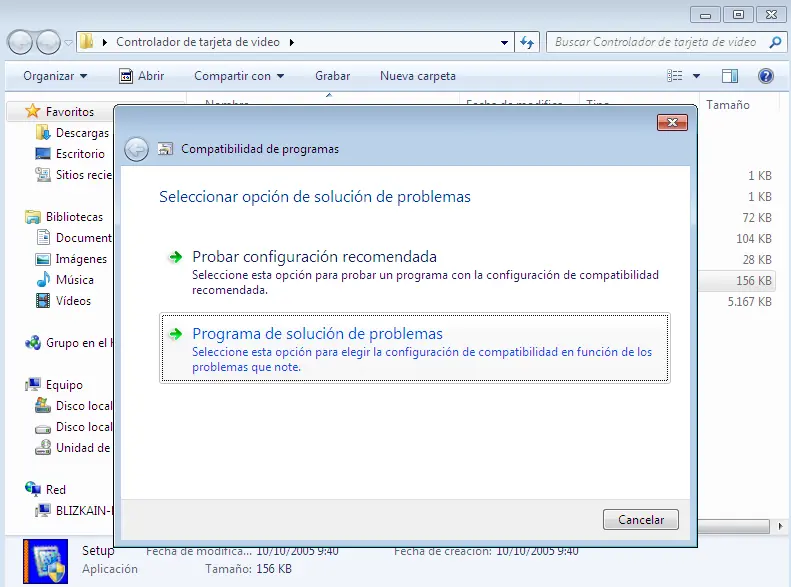Select the file row sized 28 KB
Viewport: 791px width, 587px height.
pos(737,260)
